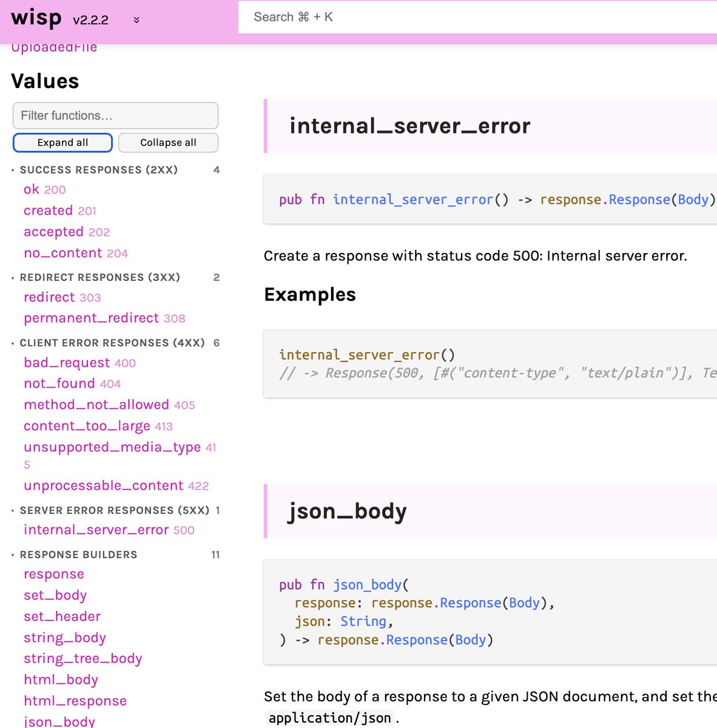Go to accepted 202 in the sidebar
The width and height of the screenshot is (717, 728).
[67, 232]
